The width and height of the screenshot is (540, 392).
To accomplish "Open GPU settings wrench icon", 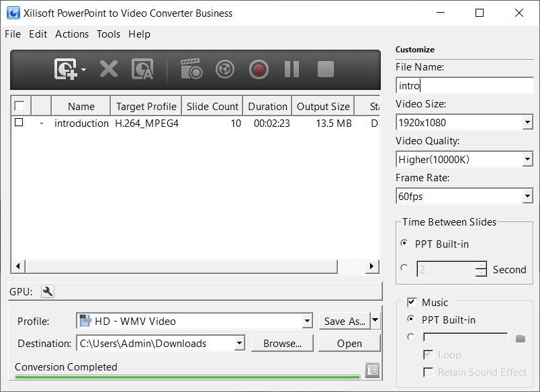I will pos(47,291).
